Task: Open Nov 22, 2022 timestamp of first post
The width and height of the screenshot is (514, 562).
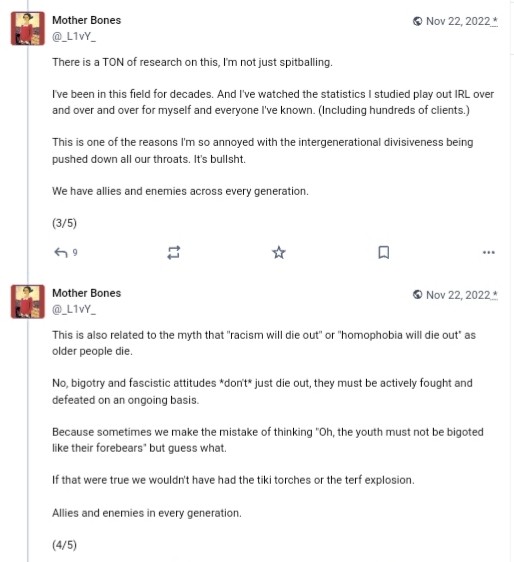Action: point(458,22)
